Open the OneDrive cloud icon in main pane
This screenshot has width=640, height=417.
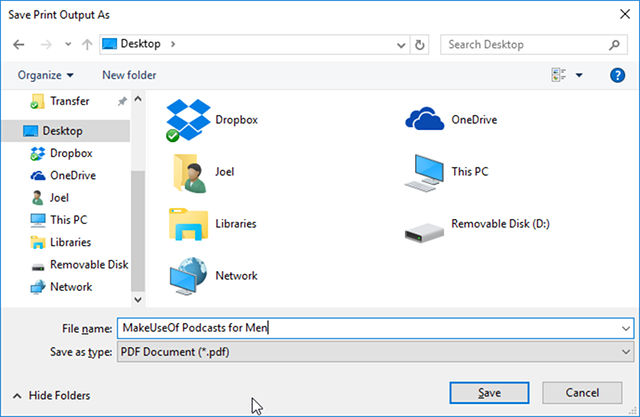point(423,119)
